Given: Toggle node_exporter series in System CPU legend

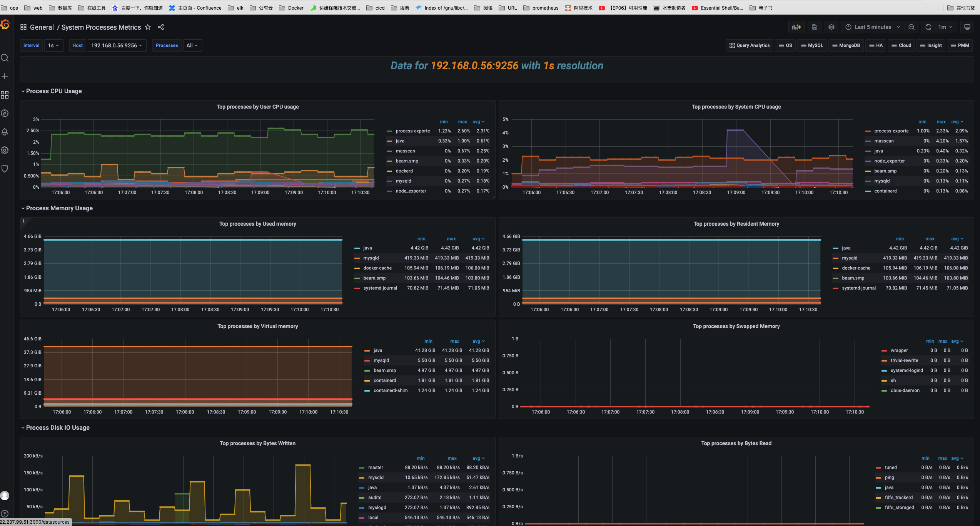Looking at the screenshot, I should [889, 161].
